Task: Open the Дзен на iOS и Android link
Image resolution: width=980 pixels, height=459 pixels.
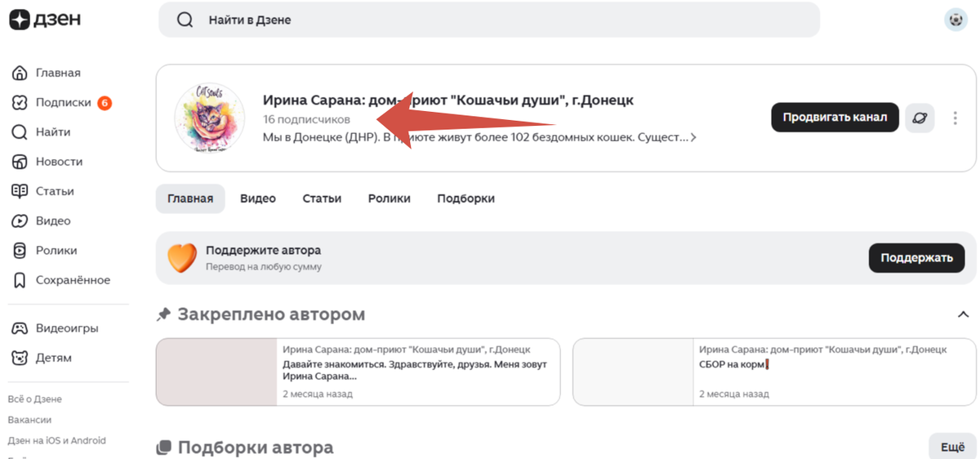Action: (x=57, y=440)
